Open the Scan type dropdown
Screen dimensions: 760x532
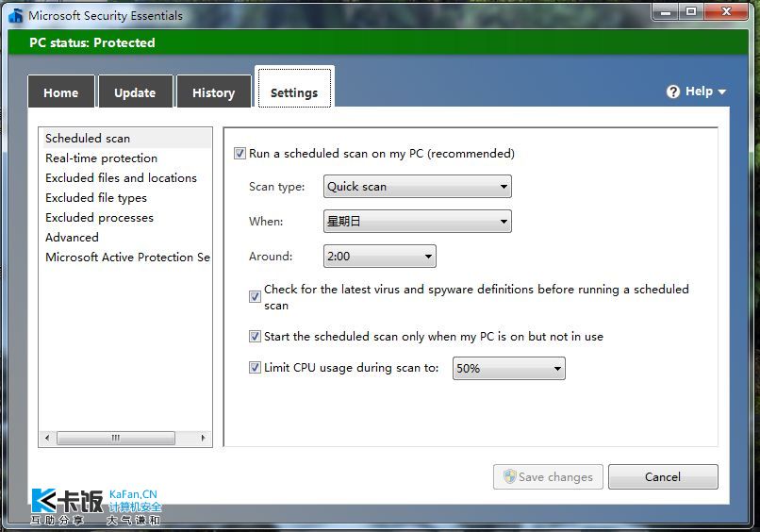418,186
